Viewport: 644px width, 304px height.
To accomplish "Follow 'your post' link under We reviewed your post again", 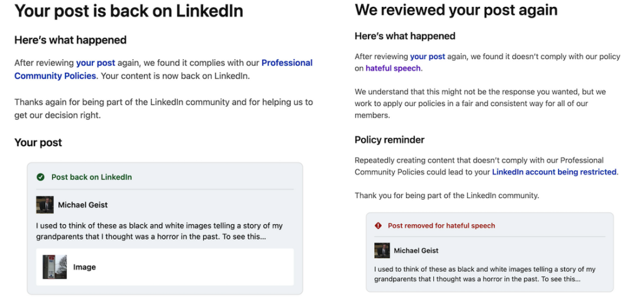I will 428,57.
